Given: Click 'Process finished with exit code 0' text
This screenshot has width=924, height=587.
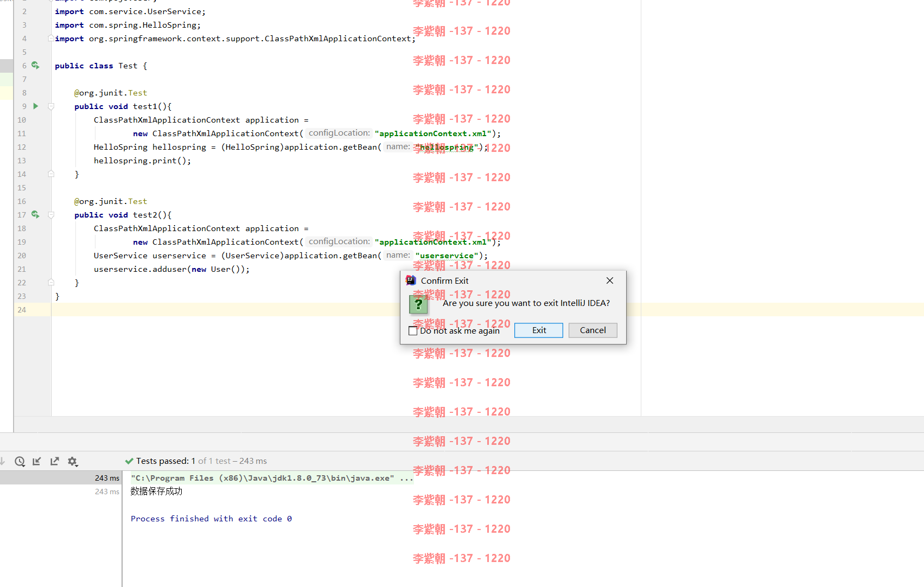Looking at the screenshot, I should tap(211, 519).
